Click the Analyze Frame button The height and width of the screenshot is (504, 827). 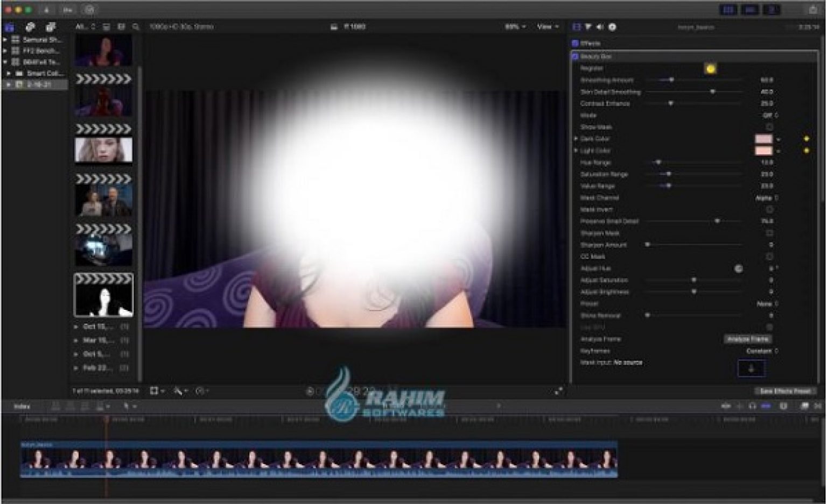[747, 339]
